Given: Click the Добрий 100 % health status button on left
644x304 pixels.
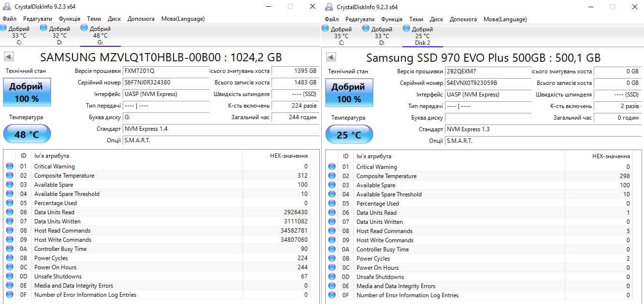Looking at the screenshot, I should point(27,92).
